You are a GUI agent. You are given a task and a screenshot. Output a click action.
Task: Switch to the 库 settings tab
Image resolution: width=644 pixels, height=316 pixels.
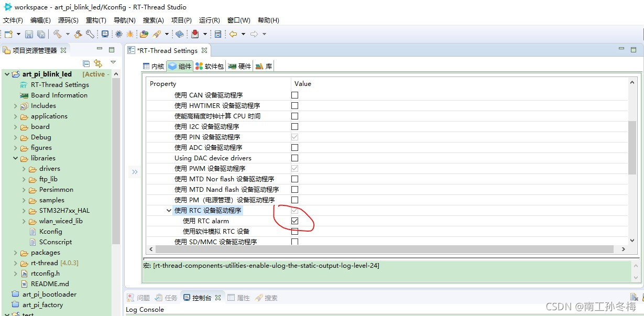tap(264, 66)
